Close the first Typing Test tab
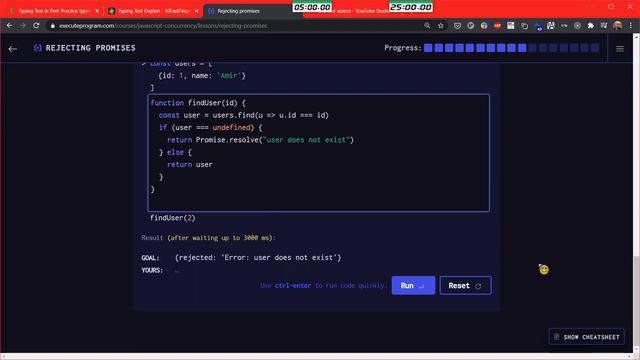This screenshot has width=640, height=360. pos(97,11)
